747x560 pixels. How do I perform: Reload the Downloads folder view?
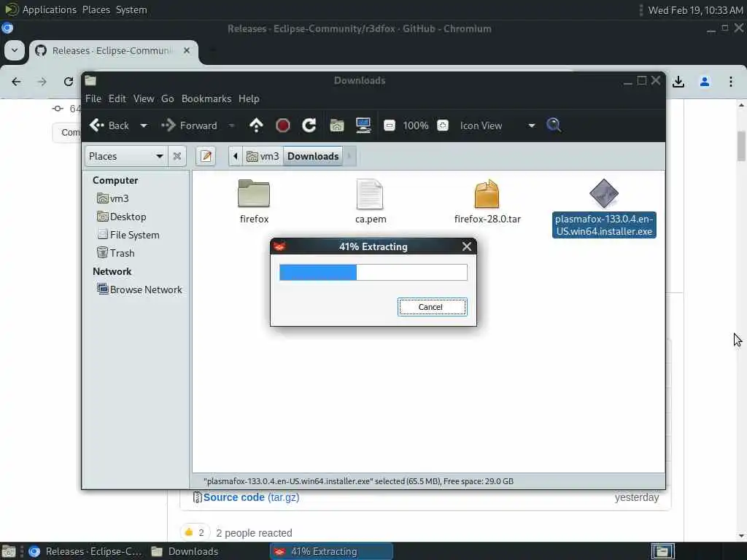pos(309,125)
